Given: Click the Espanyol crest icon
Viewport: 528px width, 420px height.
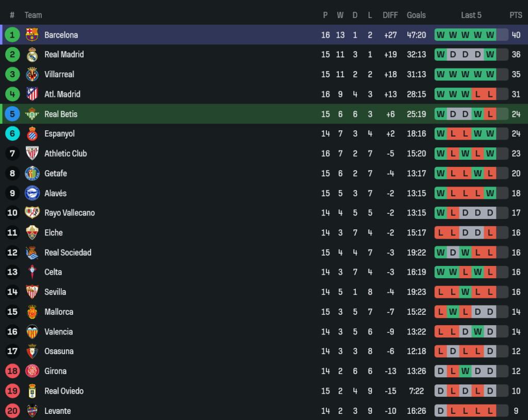Looking at the screenshot, I should [x=32, y=134].
